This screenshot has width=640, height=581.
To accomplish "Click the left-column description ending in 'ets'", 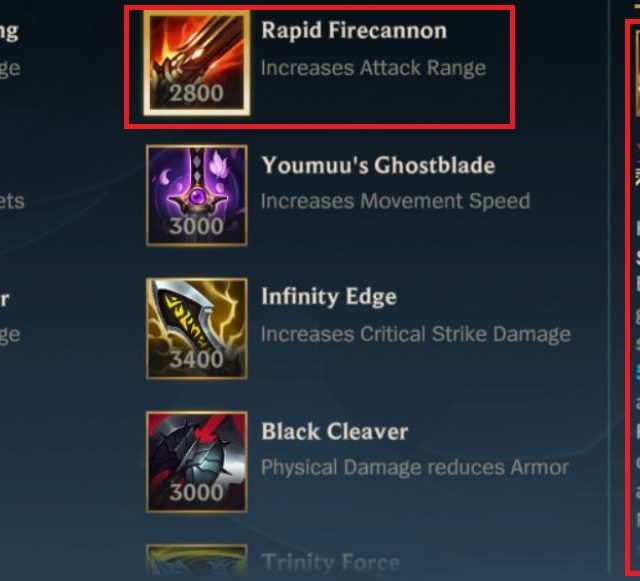I will [11, 201].
